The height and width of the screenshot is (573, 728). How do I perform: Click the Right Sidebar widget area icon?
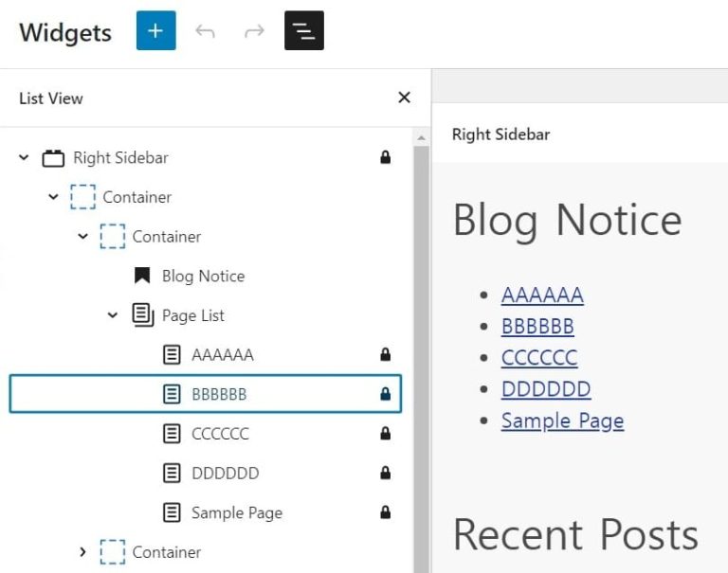(53, 158)
